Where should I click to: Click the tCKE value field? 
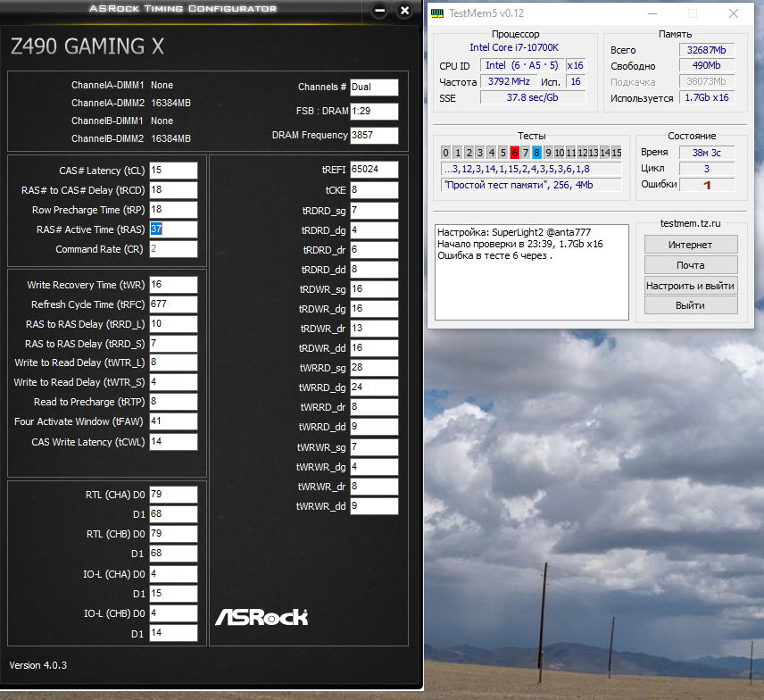(x=374, y=189)
